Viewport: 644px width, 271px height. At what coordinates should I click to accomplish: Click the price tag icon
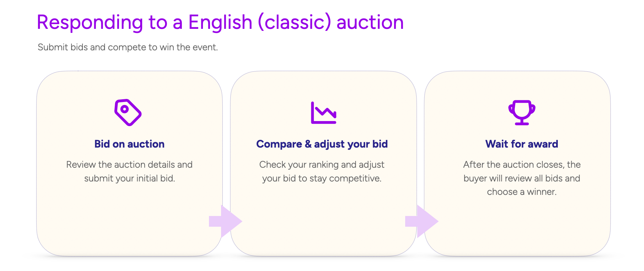(128, 112)
